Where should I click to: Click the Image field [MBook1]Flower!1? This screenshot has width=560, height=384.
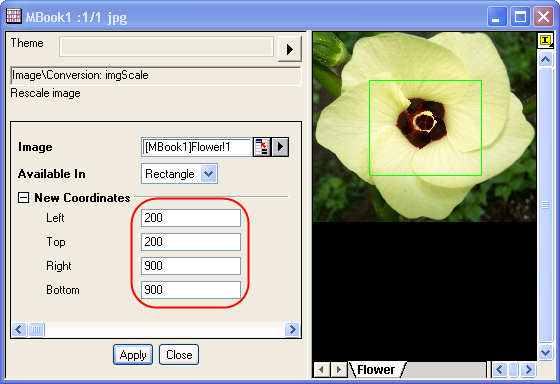point(197,147)
